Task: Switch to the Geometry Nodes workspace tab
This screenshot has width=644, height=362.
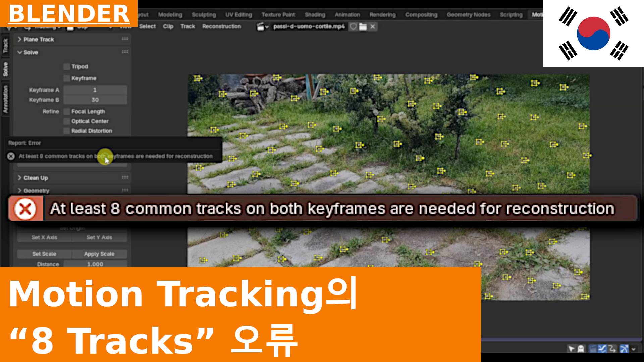Action: pyautogui.click(x=468, y=15)
